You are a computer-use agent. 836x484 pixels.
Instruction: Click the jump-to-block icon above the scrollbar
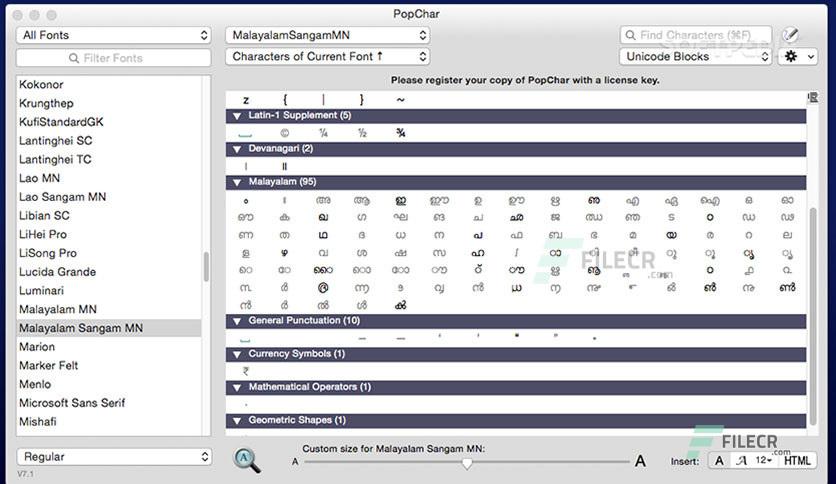tap(812, 98)
